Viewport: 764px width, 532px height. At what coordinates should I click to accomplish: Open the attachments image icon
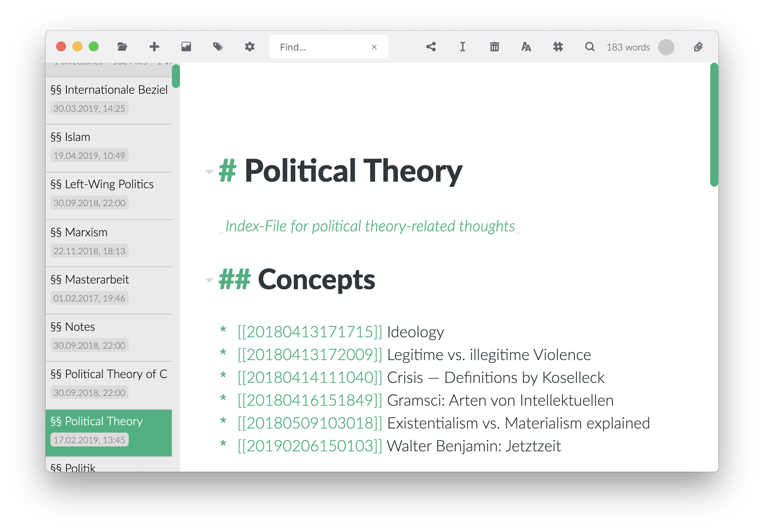pyautogui.click(x=186, y=47)
